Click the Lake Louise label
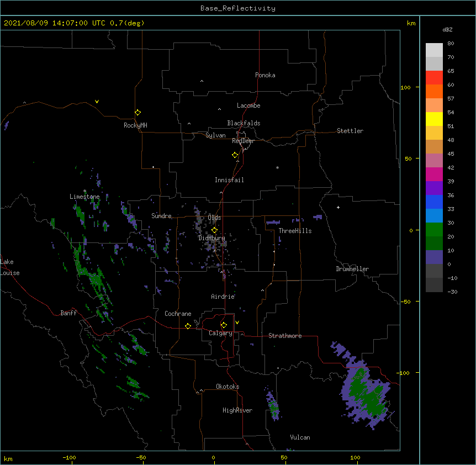Image resolution: width=476 pixels, height=465 pixels. point(10,267)
